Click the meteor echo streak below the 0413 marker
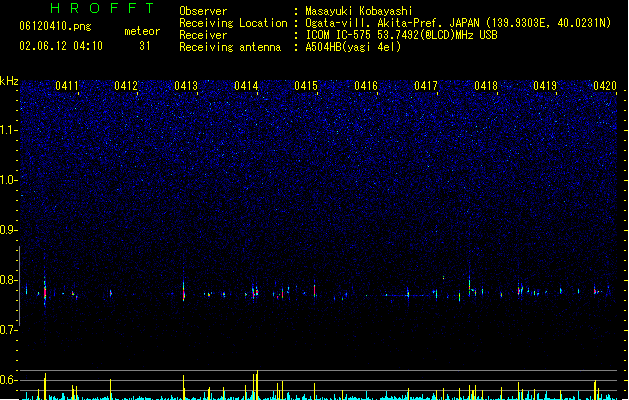 (184, 289)
